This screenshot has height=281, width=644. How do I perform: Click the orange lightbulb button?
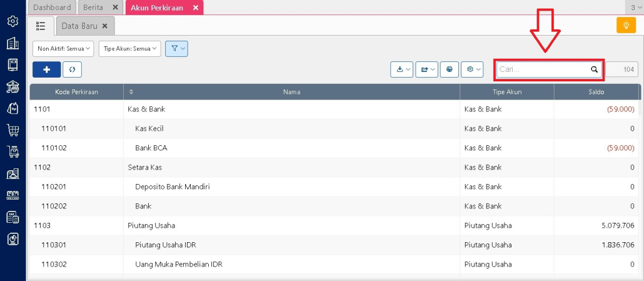[x=626, y=25]
